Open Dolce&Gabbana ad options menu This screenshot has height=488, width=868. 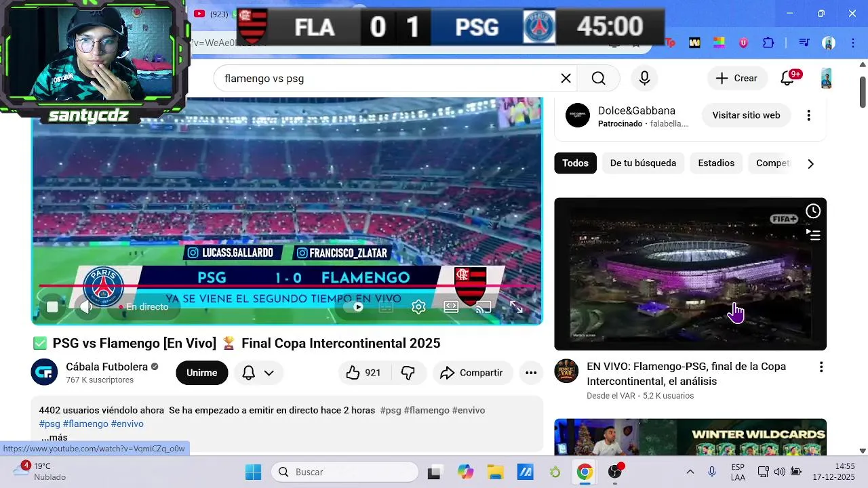click(808, 115)
